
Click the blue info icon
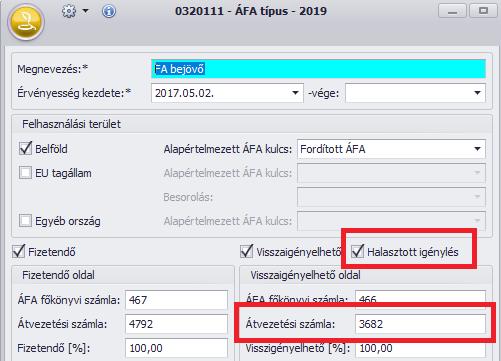[109, 11]
